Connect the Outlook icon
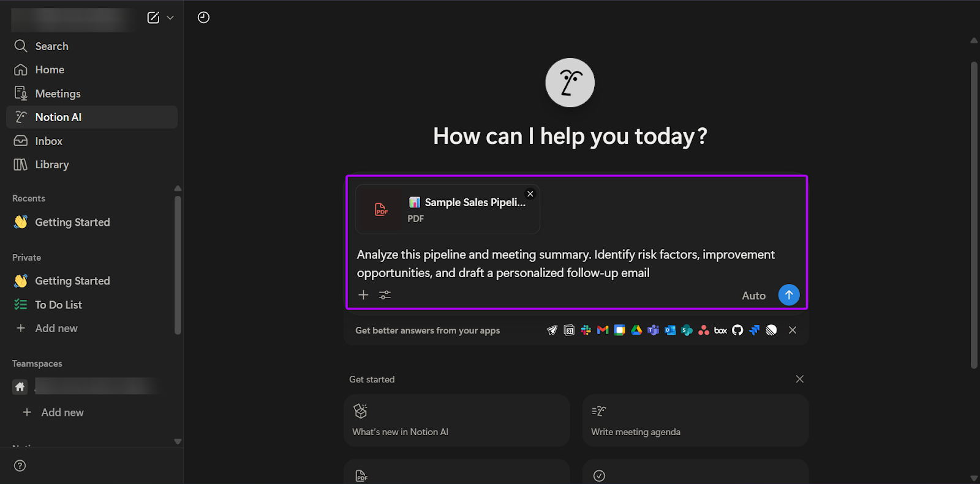This screenshot has width=980, height=484. 670,330
